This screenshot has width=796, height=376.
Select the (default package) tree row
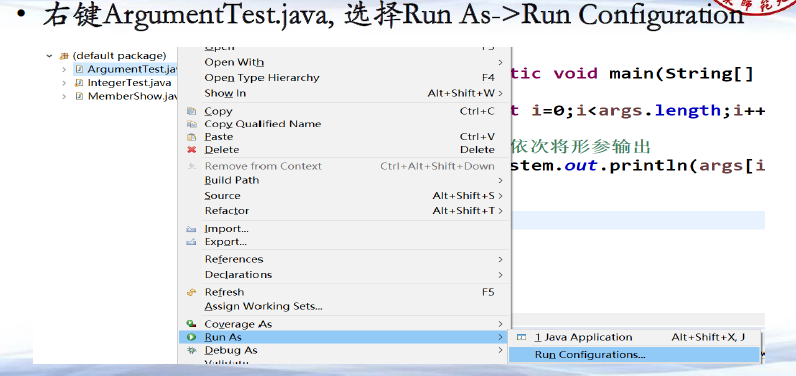[x=119, y=56]
